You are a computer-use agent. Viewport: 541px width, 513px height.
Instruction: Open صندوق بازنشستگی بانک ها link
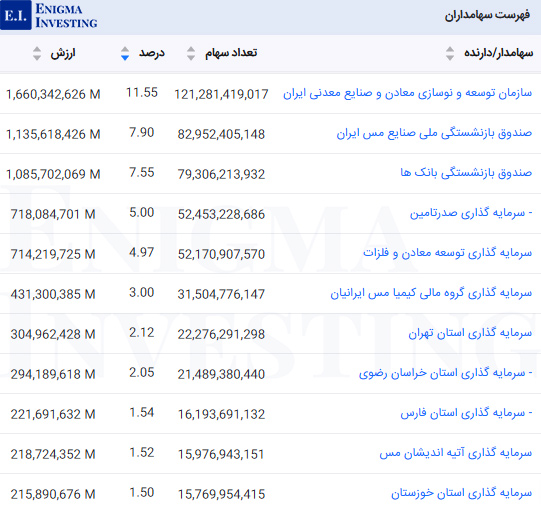(466, 172)
